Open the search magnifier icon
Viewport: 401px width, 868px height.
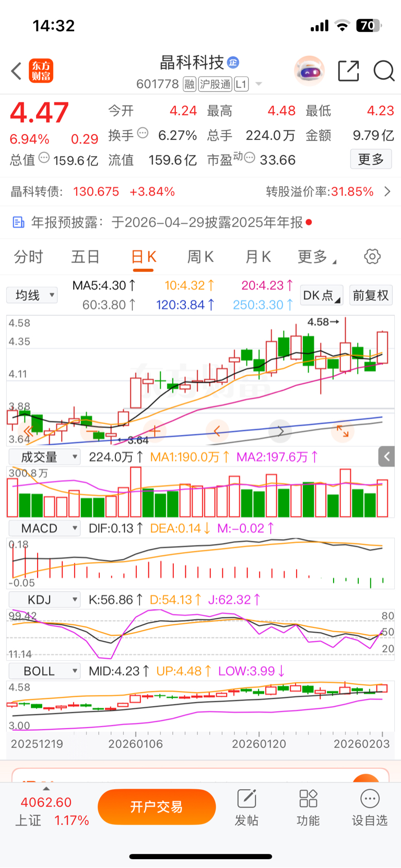coord(384,71)
